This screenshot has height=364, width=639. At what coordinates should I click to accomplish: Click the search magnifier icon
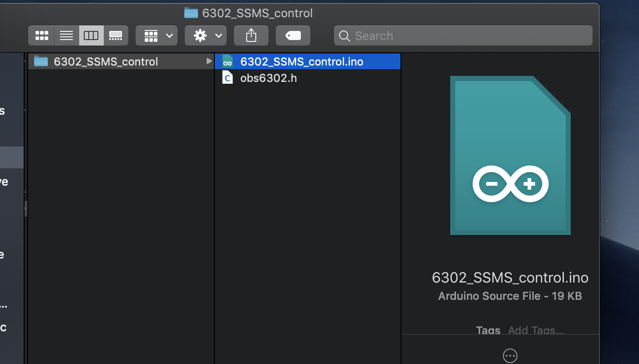pyautogui.click(x=345, y=36)
